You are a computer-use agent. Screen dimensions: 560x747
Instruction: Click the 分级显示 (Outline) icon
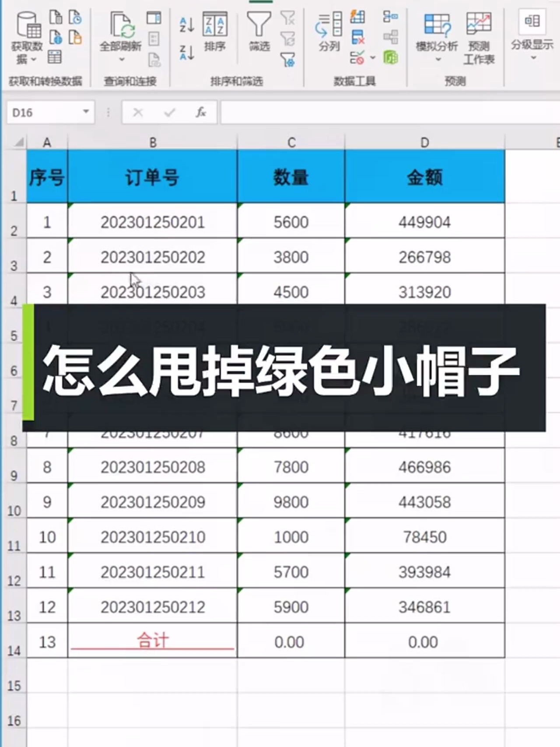point(532,21)
